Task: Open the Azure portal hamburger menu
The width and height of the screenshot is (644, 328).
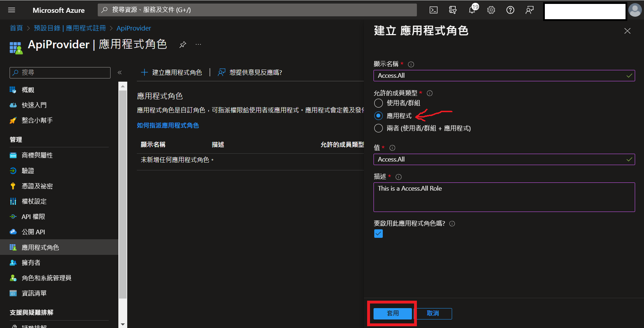Action: [x=12, y=10]
